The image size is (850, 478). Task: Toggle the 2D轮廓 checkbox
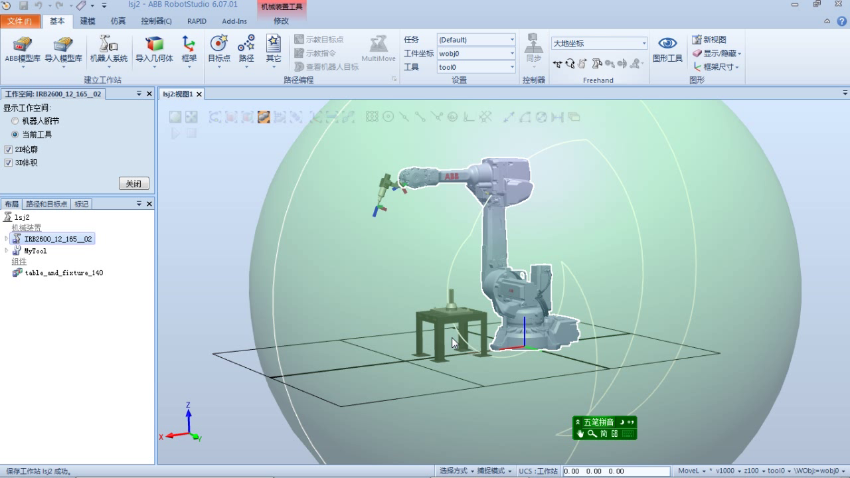click(x=8, y=149)
